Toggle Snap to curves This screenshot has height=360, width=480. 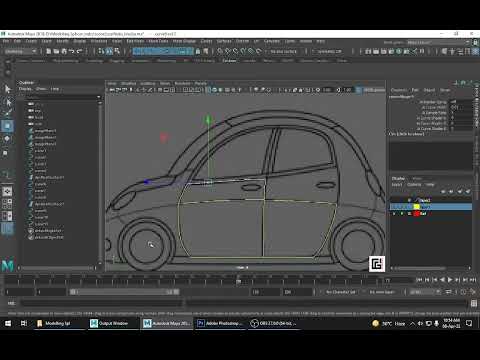[228, 51]
